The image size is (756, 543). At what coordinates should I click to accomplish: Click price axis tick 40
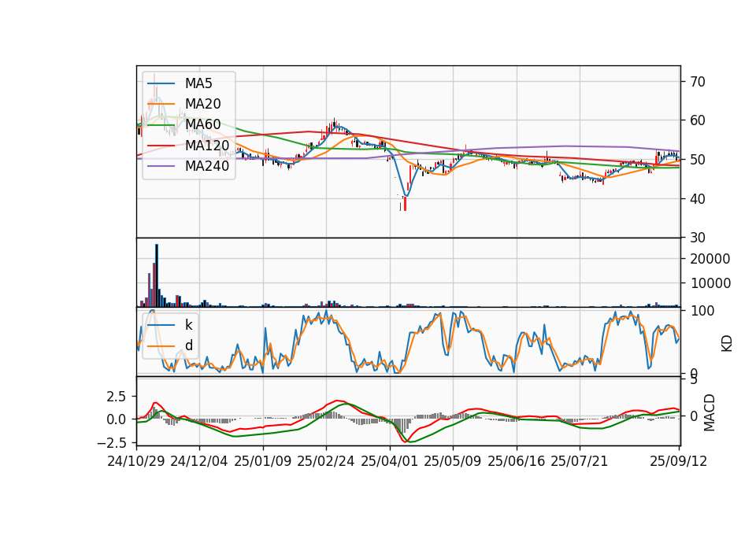click(x=697, y=198)
